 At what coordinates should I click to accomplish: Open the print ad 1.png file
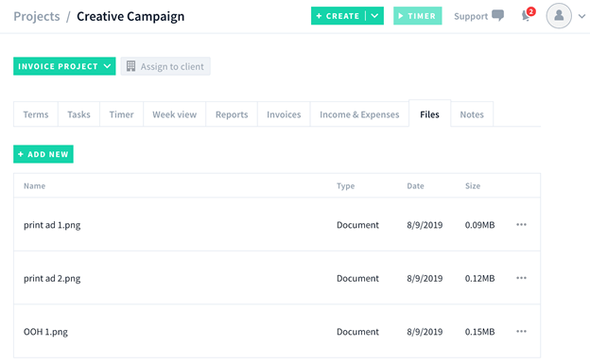point(52,225)
